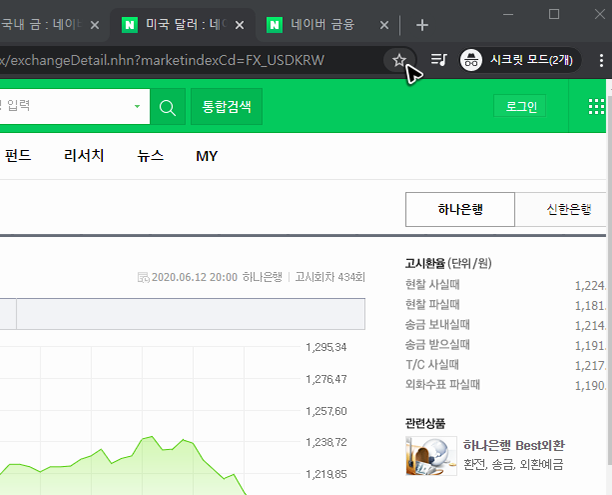Viewport: 612px width, 495px height.
Task: Click the 관련상품 heading
Action: pyautogui.click(x=425, y=423)
